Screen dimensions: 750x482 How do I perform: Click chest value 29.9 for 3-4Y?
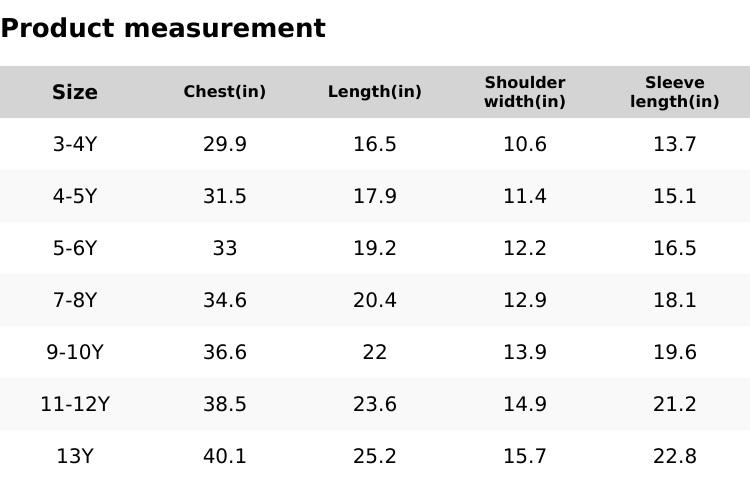pos(225,144)
